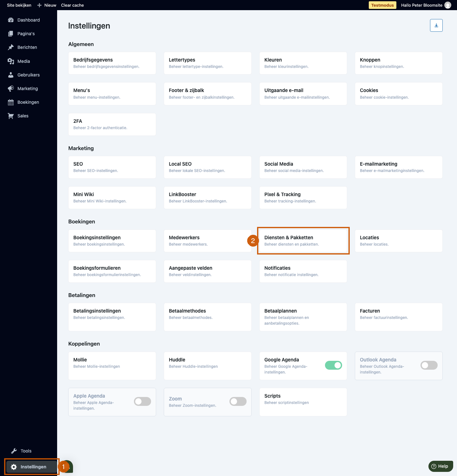Click Hallo Peter Bloomsite account link
Image resolution: width=457 pixels, height=476 pixels.
point(421,5)
